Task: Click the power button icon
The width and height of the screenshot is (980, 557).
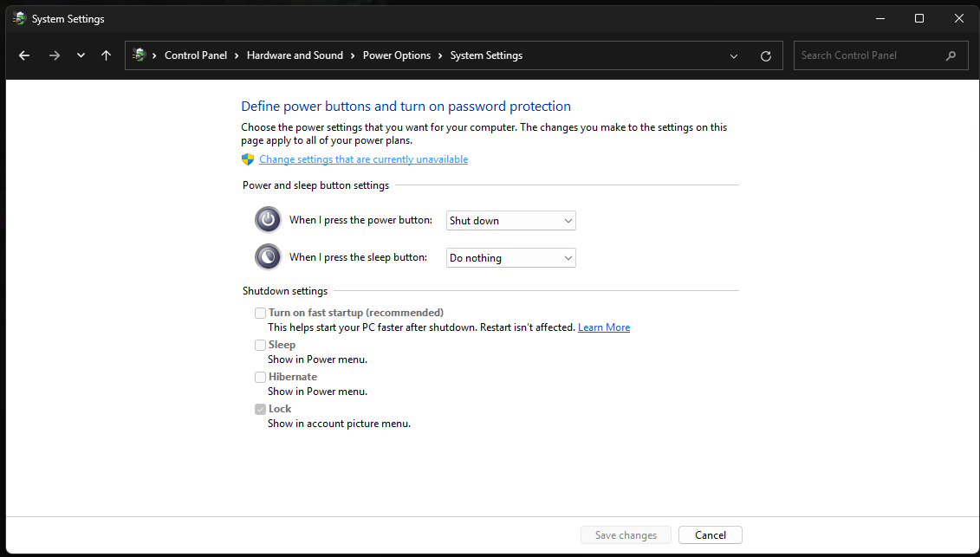Action: point(268,219)
